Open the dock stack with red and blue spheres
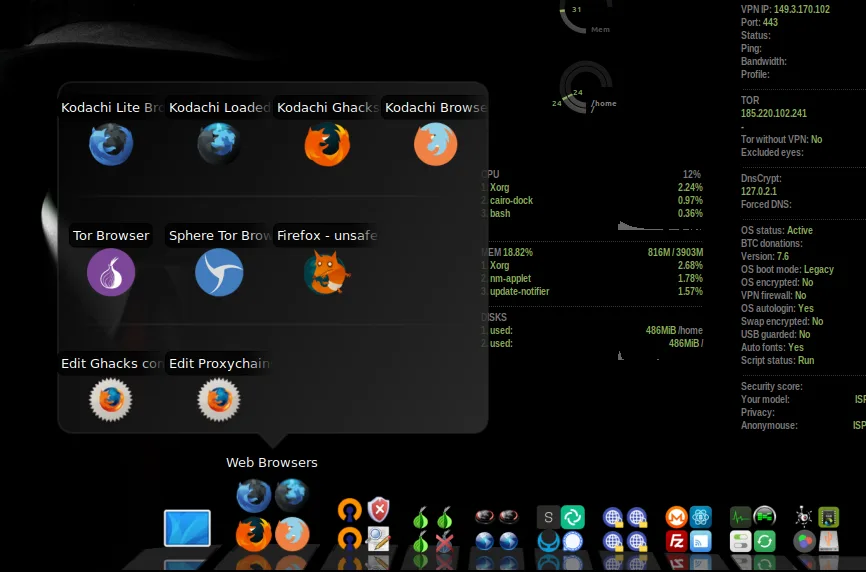Viewport: 866px width, 572px height. click(x=497, y=529)
